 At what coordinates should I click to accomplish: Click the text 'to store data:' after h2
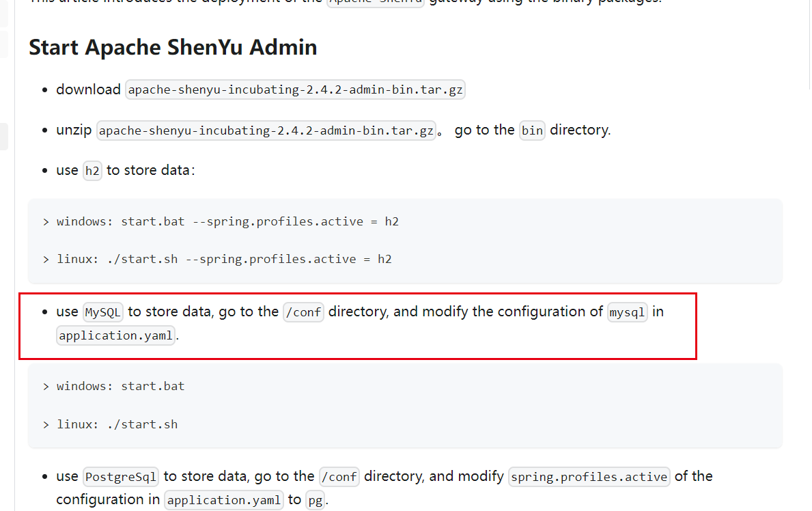click(x=151, y=170)
